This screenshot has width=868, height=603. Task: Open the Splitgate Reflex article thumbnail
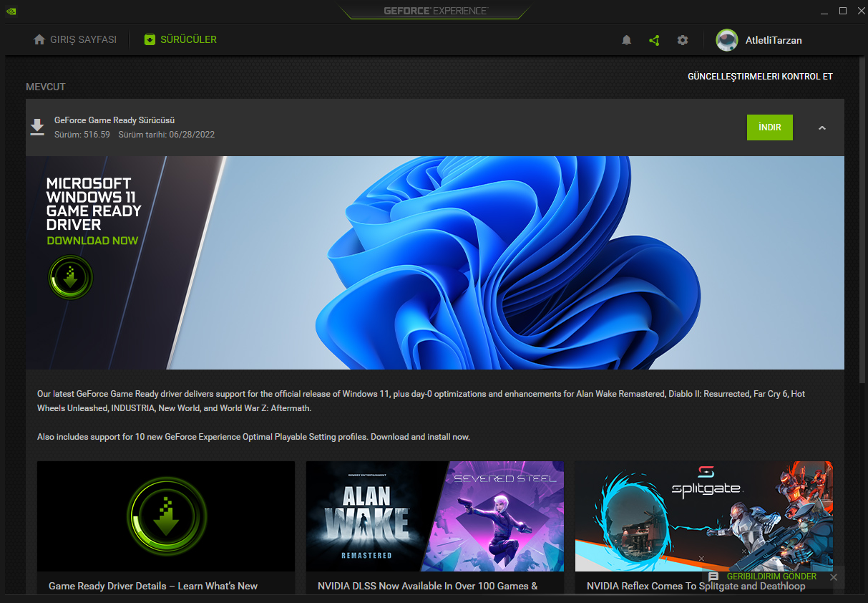click(704, 516)
